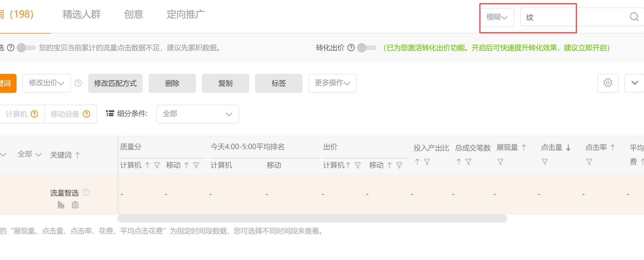Click the search magnifier icon
The width and height of the screenshot is (644, 260).
click(634, 17)
